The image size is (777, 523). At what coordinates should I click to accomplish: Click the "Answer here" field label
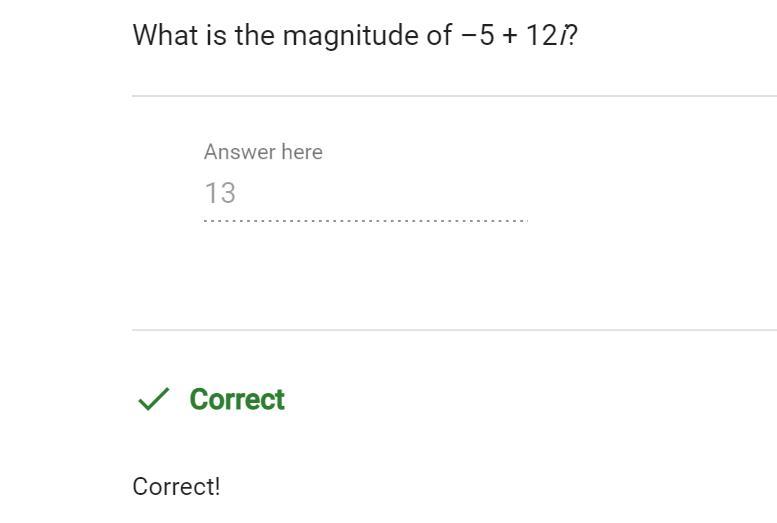point(263,152)
